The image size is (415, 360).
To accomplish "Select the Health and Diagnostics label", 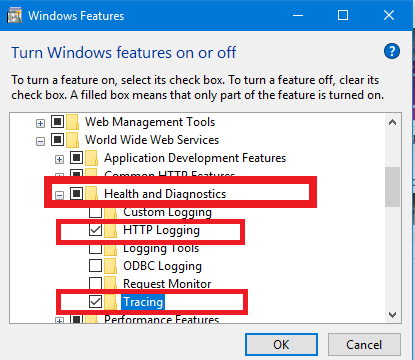I will pyautogui.click(x=165, y=194).
